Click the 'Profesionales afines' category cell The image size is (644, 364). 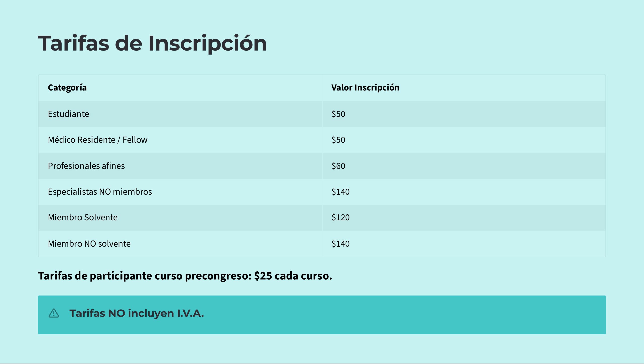[86, 166]
